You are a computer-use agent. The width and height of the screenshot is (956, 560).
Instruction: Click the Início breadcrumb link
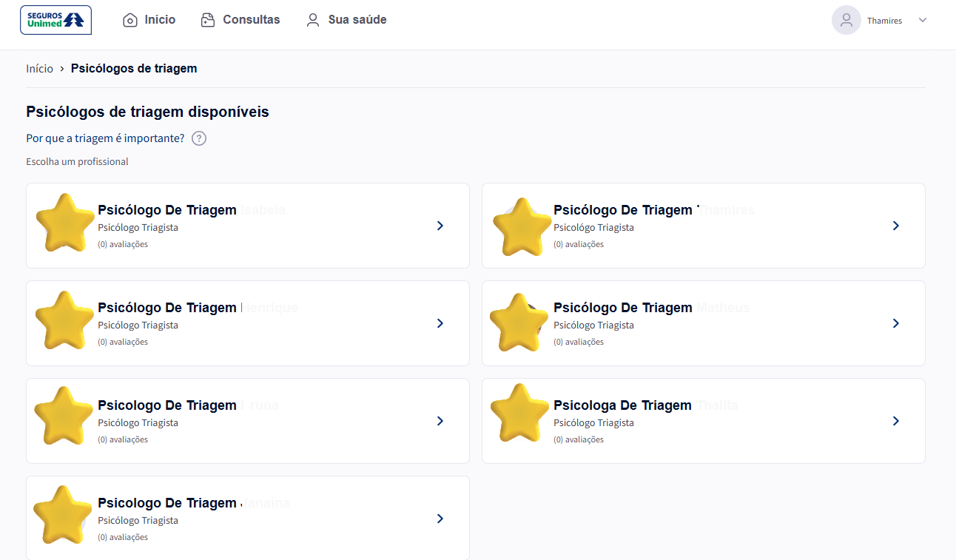point(39,69)
